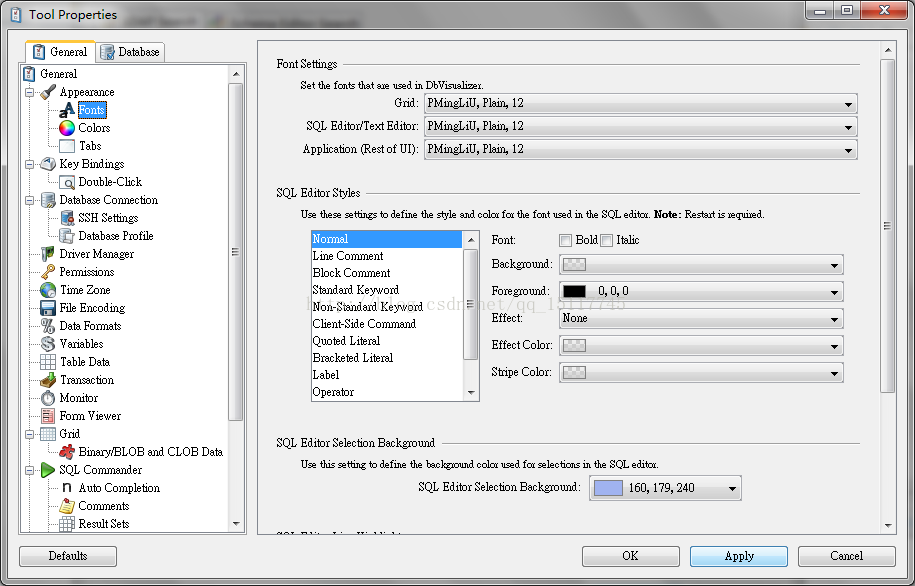Click the Database Connection icon

[x=48, y=200]
